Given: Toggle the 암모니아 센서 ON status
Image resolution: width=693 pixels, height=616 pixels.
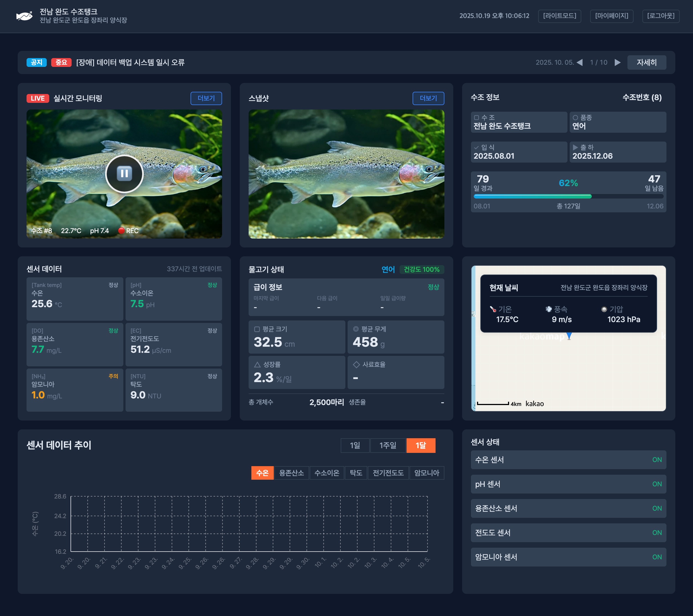Looking at the screenshot, I should click(x=656, y=557).
